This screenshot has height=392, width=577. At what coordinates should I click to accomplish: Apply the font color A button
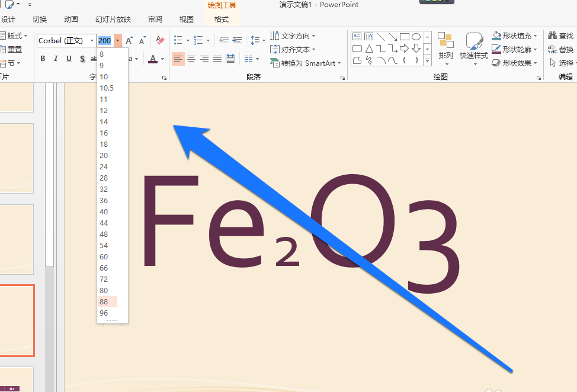(153, 59)
